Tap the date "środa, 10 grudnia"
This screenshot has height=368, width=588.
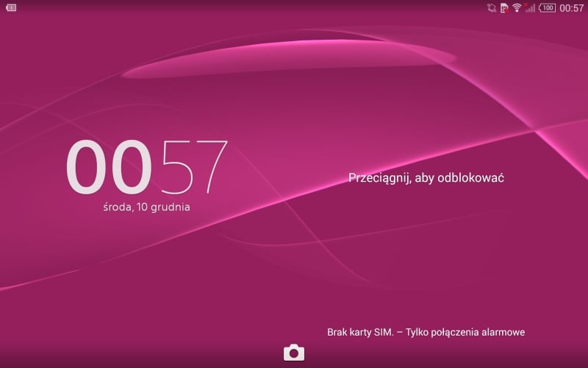146,207
